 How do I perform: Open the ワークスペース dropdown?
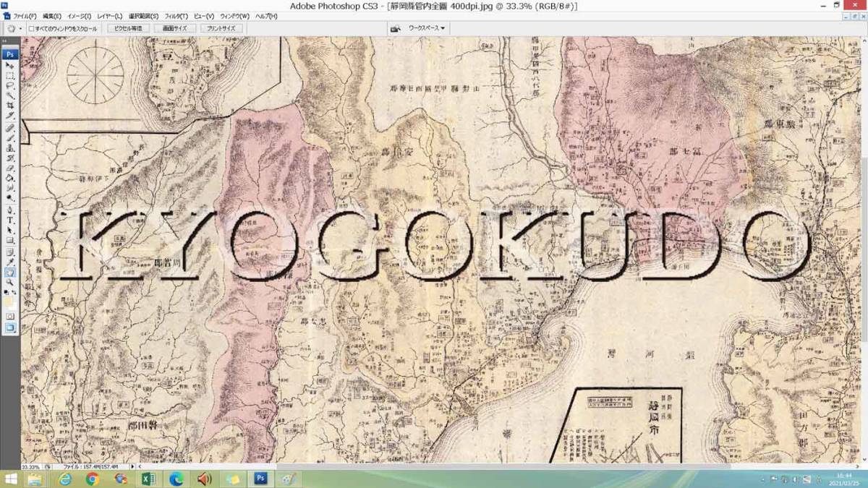[x=427, y=28]
